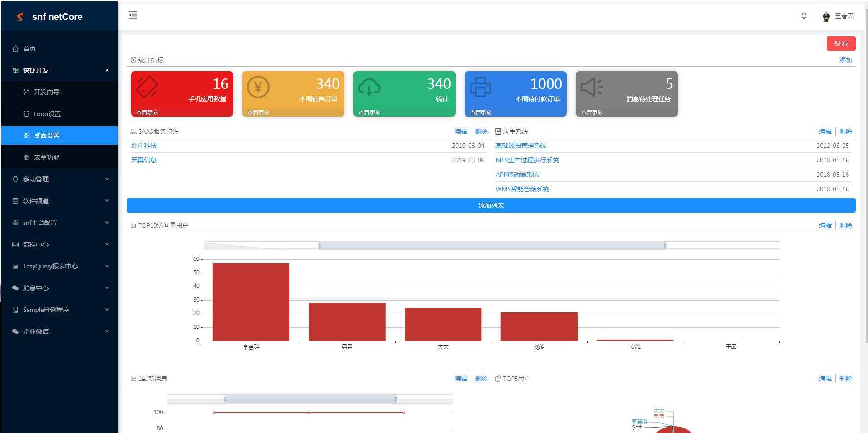Screen dimensions: 868x433
Task: Open the 首页 menu item
Action: point(29,49)
